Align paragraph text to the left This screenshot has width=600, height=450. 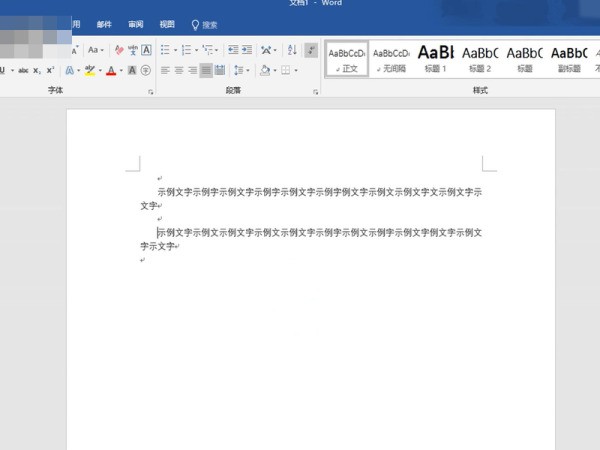(165, 70)
